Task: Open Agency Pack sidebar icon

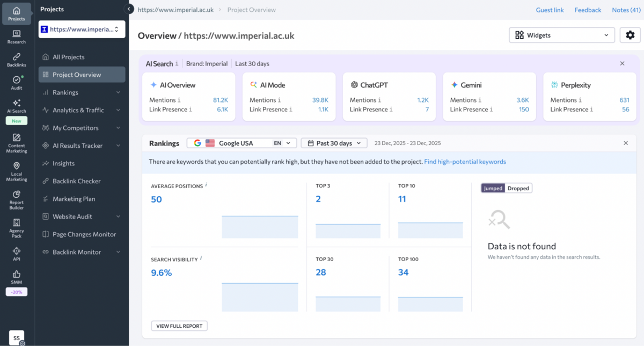Action: [x=17, y=228]
